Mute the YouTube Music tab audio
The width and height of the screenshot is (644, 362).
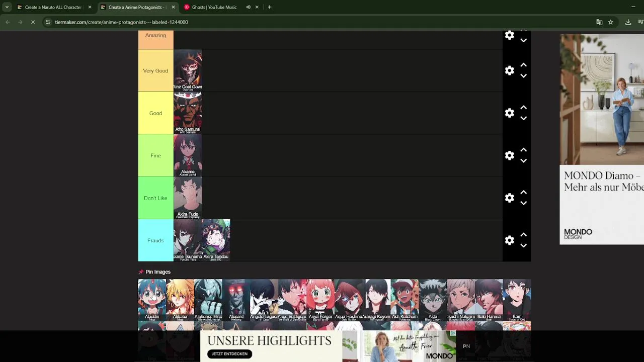pyautogui.click(x=248, y=7)
